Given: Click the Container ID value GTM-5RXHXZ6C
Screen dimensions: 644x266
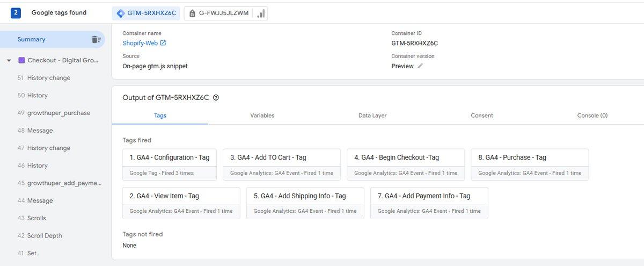Looking at the screenshot, I should 415,44.
